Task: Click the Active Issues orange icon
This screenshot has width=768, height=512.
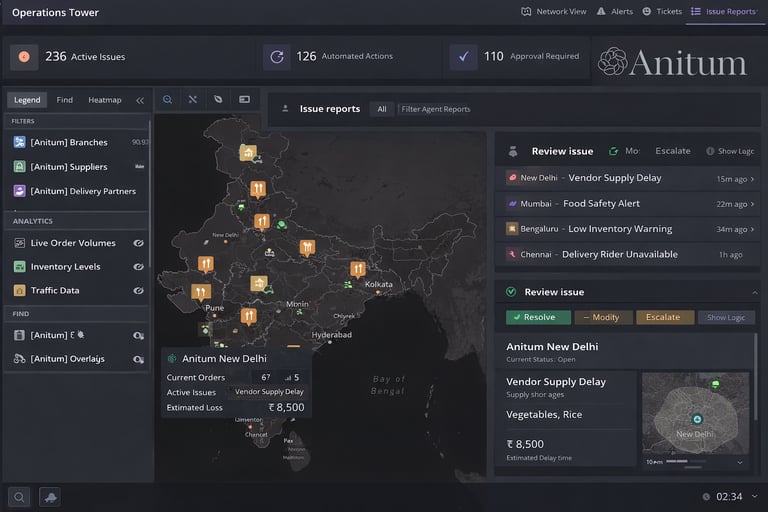Action: tap(24, 57)
